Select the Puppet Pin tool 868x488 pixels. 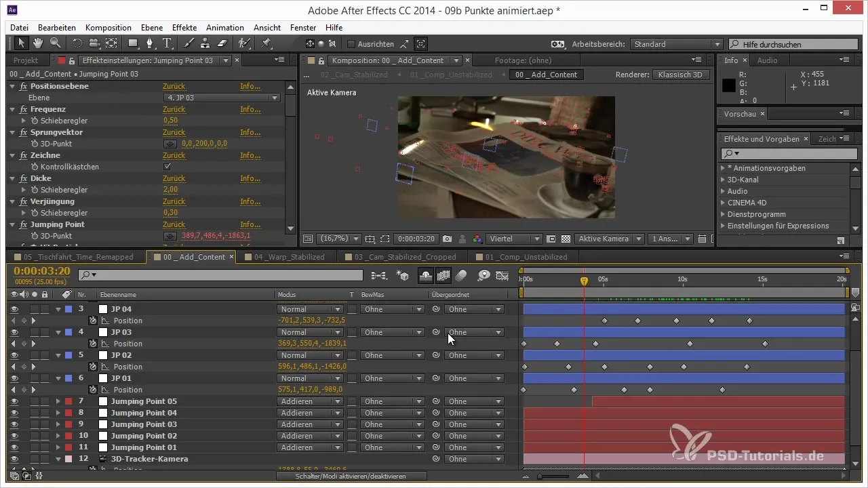coord(266,44)
